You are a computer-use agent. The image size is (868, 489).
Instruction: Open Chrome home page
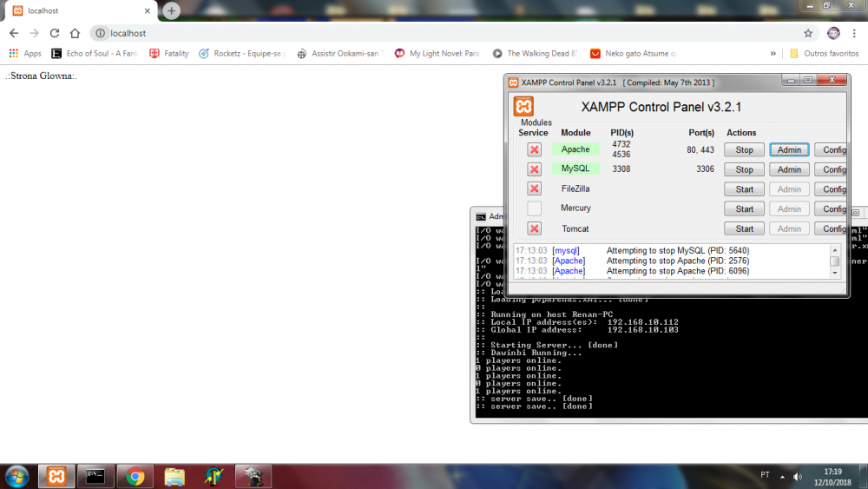(x=75, y=33)
